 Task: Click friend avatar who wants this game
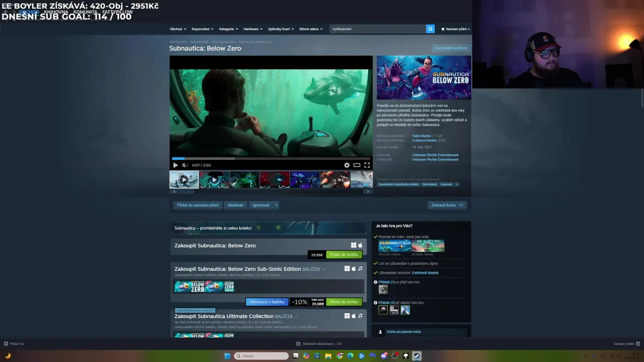tap(383, 290)
